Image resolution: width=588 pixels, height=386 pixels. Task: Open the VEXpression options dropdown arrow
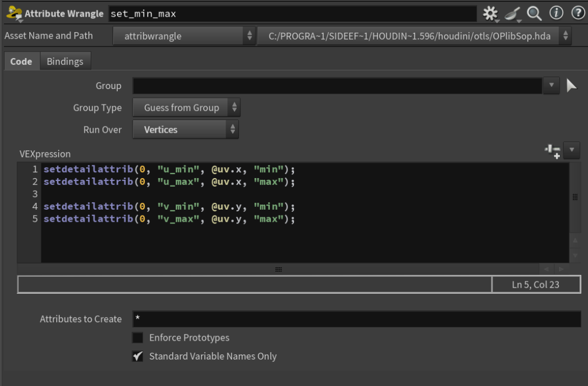(x=572, y=150)
